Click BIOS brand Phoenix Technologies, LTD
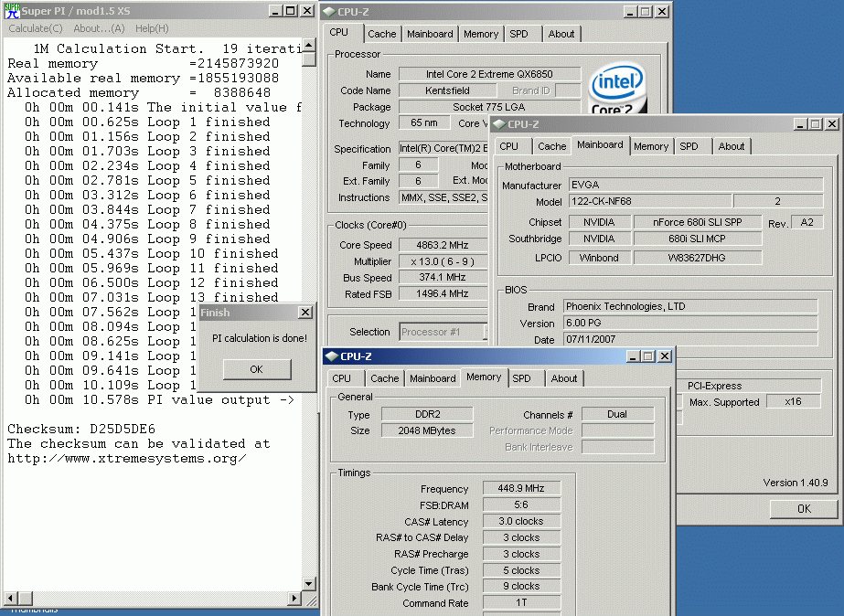 (690, 307)
